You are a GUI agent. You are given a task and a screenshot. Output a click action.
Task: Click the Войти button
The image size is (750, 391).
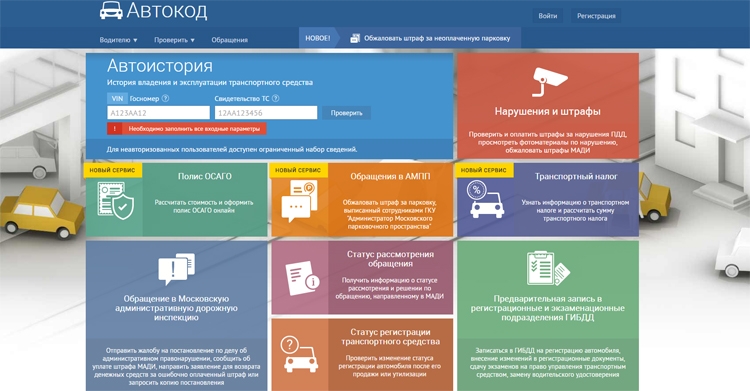(548, 16)
